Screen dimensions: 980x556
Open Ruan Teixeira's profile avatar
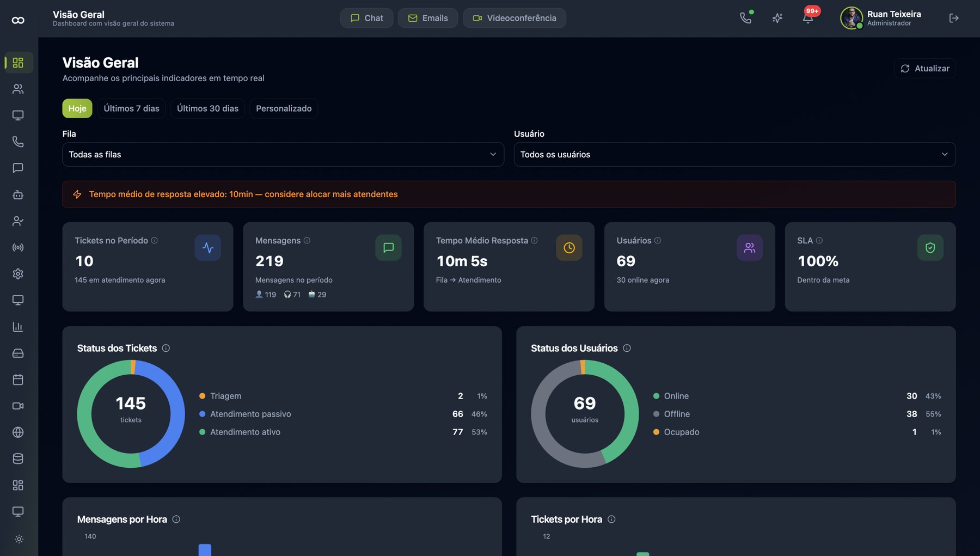pos(852,18)
